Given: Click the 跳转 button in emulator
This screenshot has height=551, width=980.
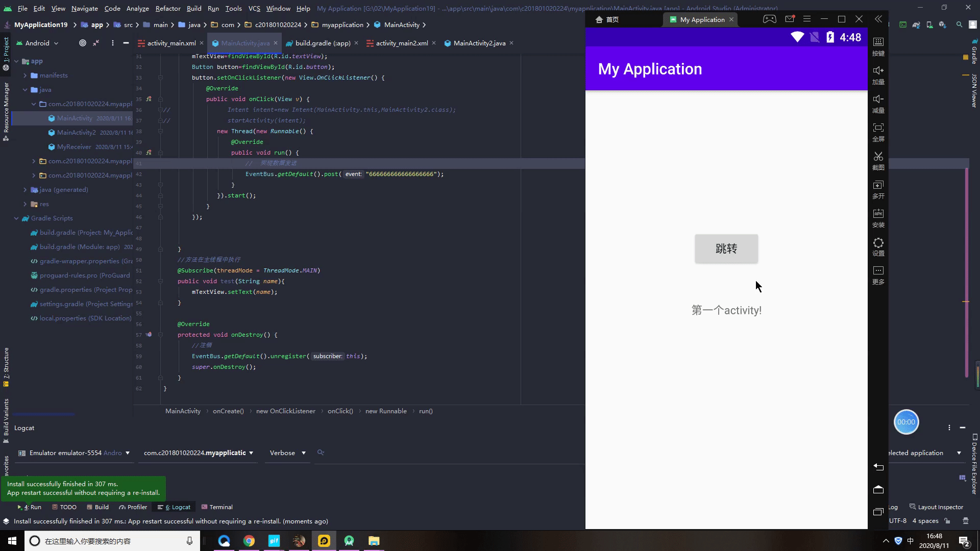Looking at the screenshot, I should click(x=726, y=248).
